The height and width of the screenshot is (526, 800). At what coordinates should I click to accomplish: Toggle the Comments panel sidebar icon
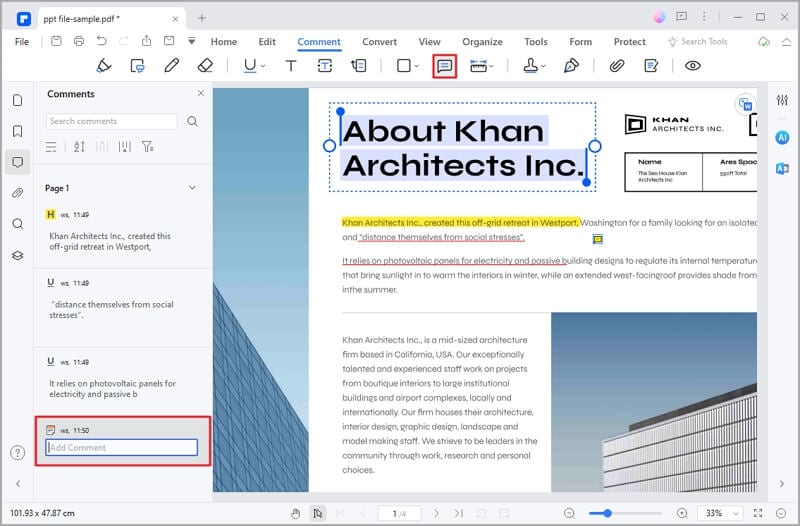point(17,163)
